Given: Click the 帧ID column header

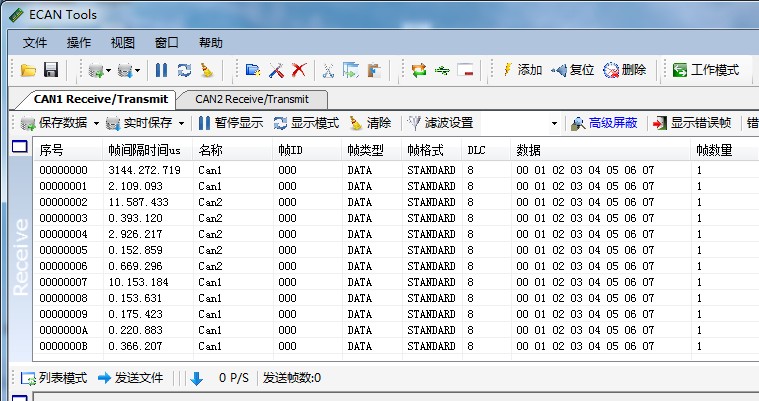Looking at the screenshot, I should (307, 150).
